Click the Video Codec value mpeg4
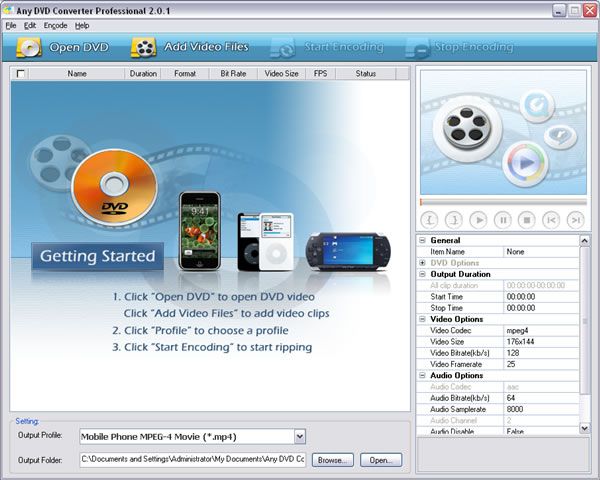This screenshot has width=600, height=480. click(x=517, y=331)
